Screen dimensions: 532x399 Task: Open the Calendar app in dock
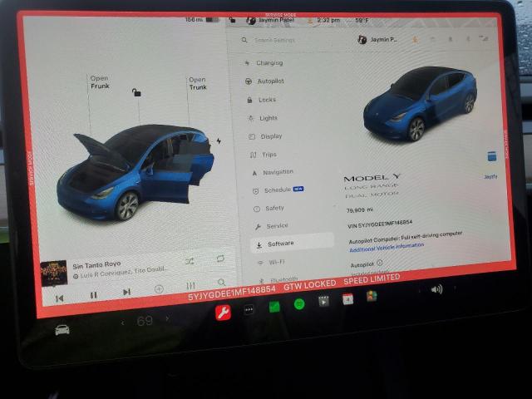click(x=347, y=299)
